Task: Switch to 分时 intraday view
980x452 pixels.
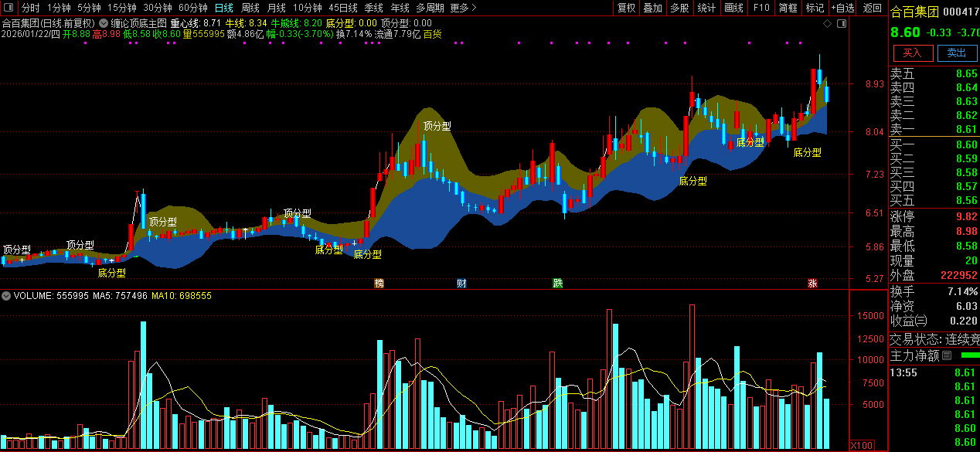Action: [30, 8]
